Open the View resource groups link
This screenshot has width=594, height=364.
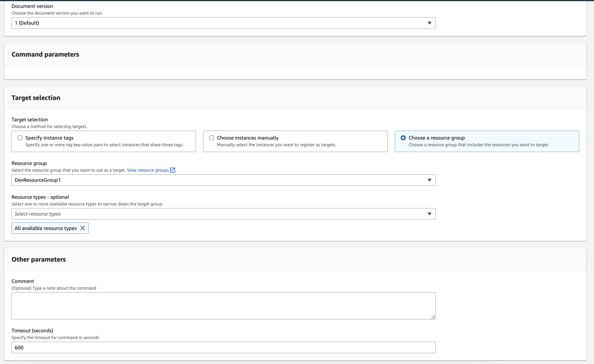(x=148, y=170)
